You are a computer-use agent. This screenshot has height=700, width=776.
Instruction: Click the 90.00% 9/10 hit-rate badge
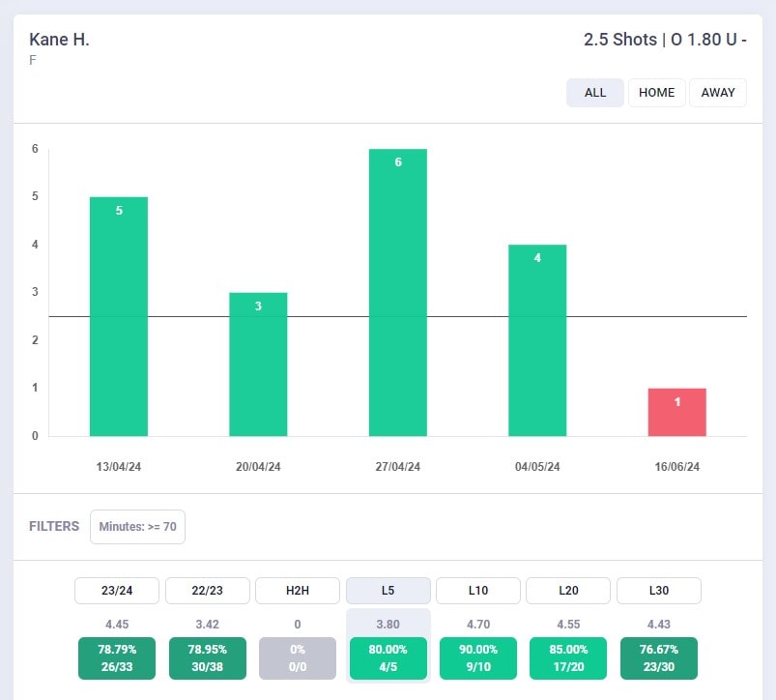coord(478,657)
